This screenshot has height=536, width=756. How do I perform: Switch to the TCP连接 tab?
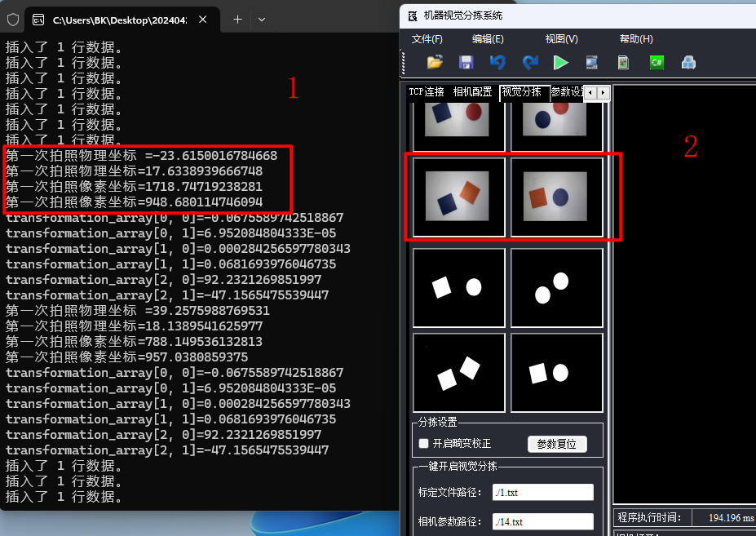427,91
